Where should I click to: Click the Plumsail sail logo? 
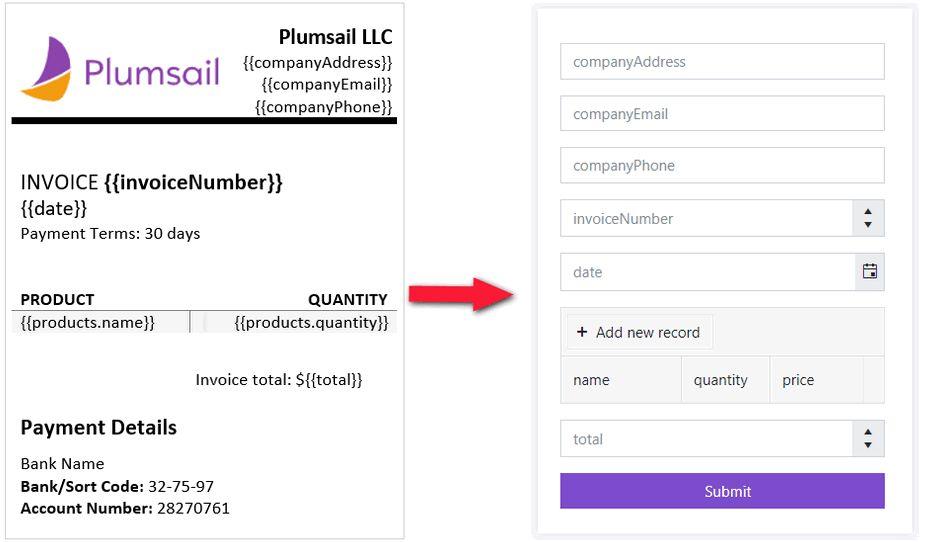coord(48,70)
